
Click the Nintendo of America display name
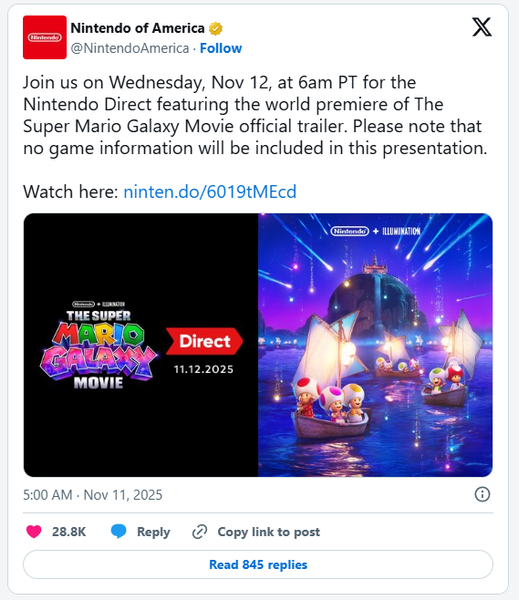coord(137,28)
